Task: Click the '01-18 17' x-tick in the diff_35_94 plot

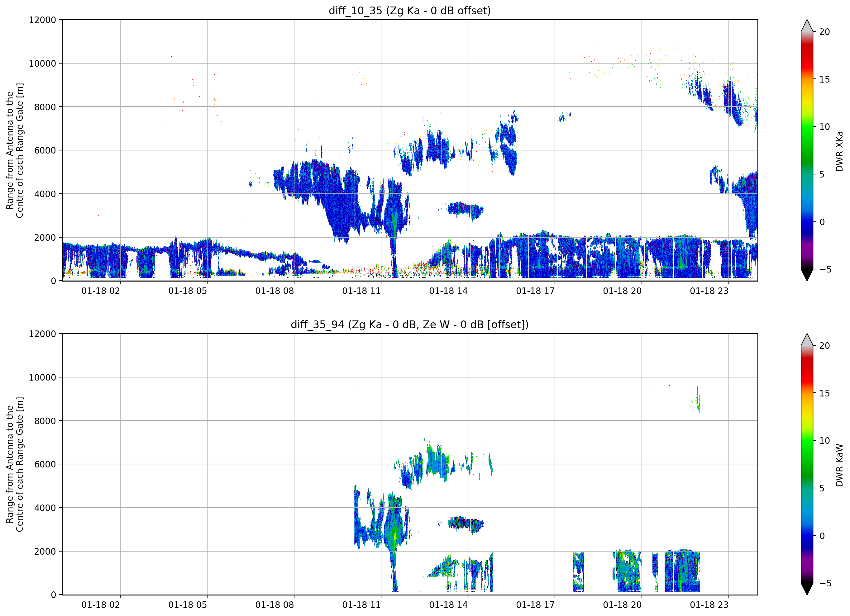Action: 536,605
